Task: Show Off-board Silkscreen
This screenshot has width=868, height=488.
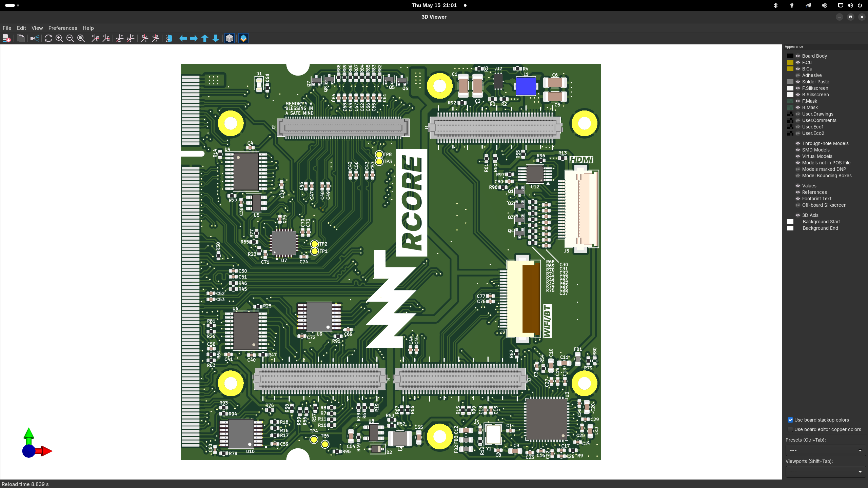Action: coord(798,205)
